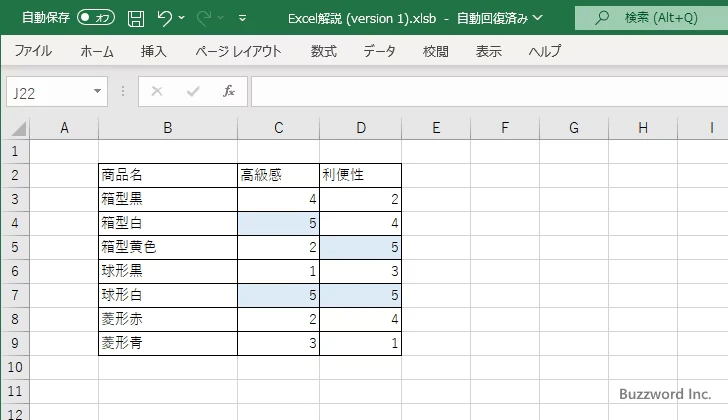Click the Save floppy disk icon
Viewport: 728px width, 420px height.
pos(136,18)
